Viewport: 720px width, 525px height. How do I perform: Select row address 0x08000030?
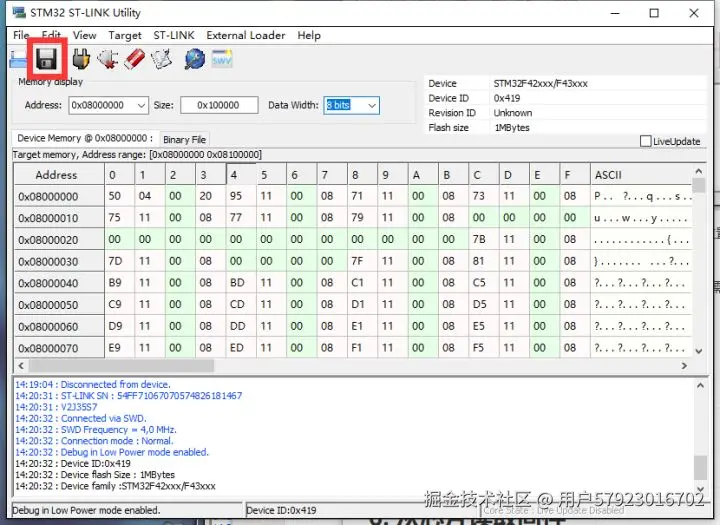59,261
